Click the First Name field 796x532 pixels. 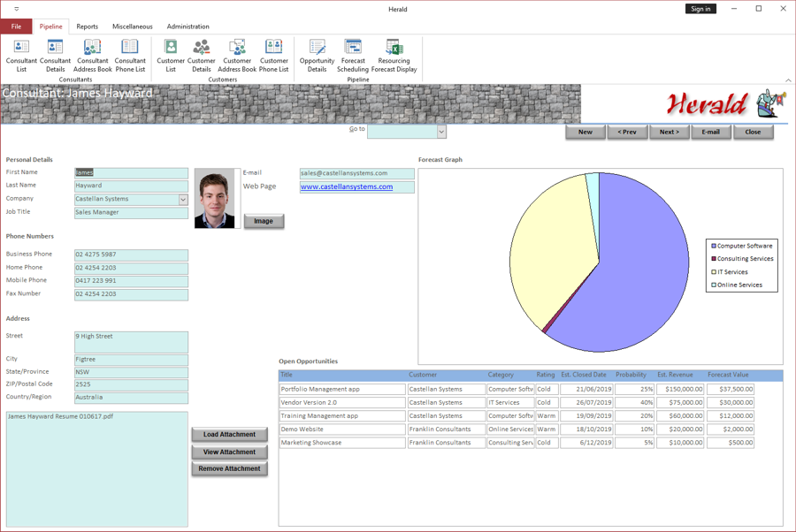[x=131, y=173]
